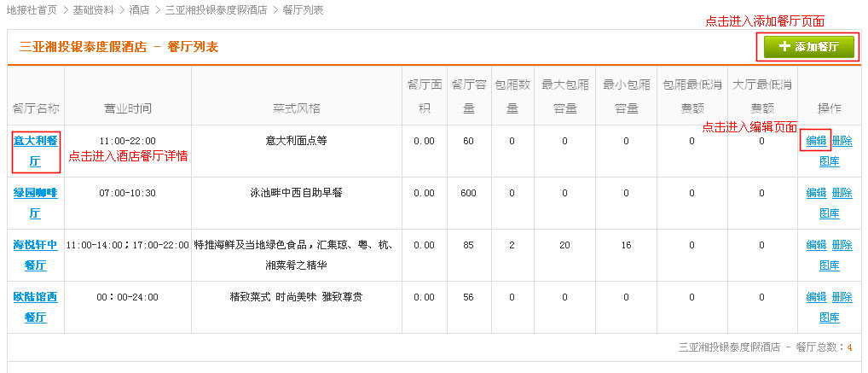
Task: Go to 酒店 breadcrumb link
Action: [x=139, y=9]
